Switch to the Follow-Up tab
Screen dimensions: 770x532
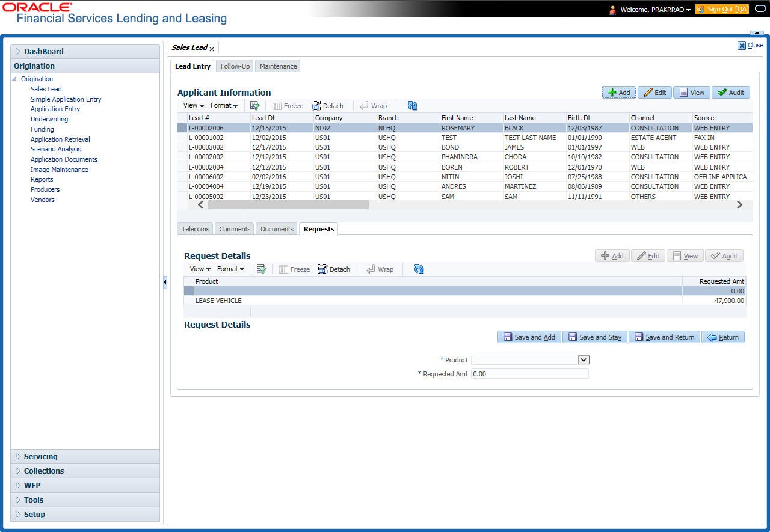tap(235, 66)
